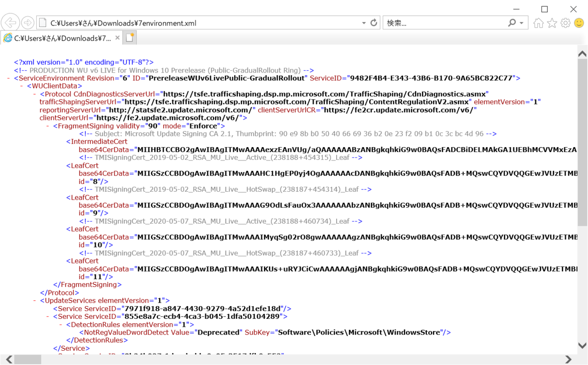Click the vertical scrollbar down arrow
The height and width of the screenshot is (365, 588).
pos(583,346)
